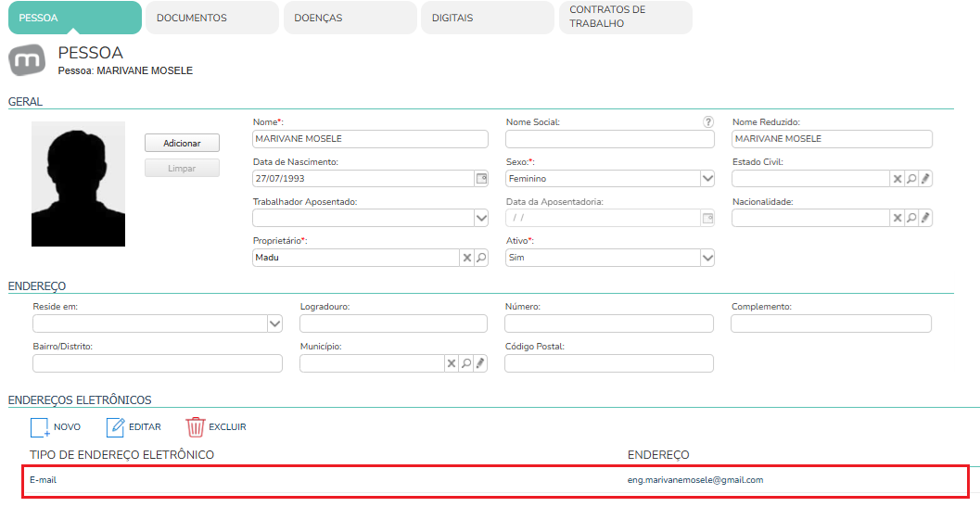980x507 pixels.
Task: Expand the Ativo dropdown showing Sim
Action: click(x=706, y=258)
